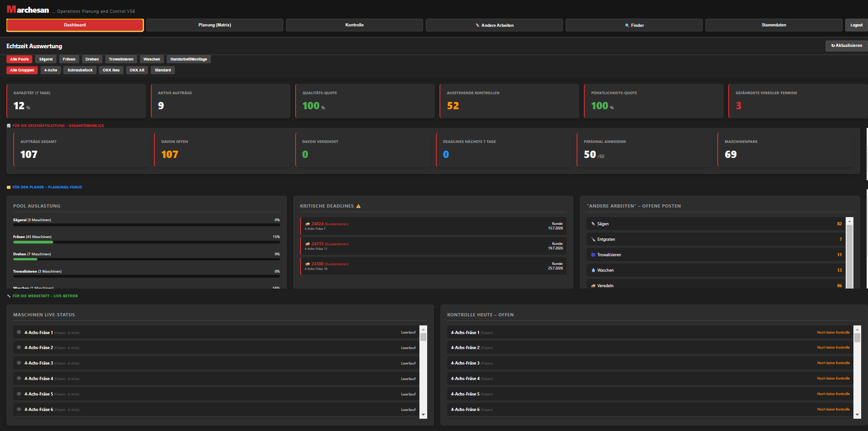Click the truck icon beside order 24024
This screenshot has height=431, width=868.
[x=307, y=224]
